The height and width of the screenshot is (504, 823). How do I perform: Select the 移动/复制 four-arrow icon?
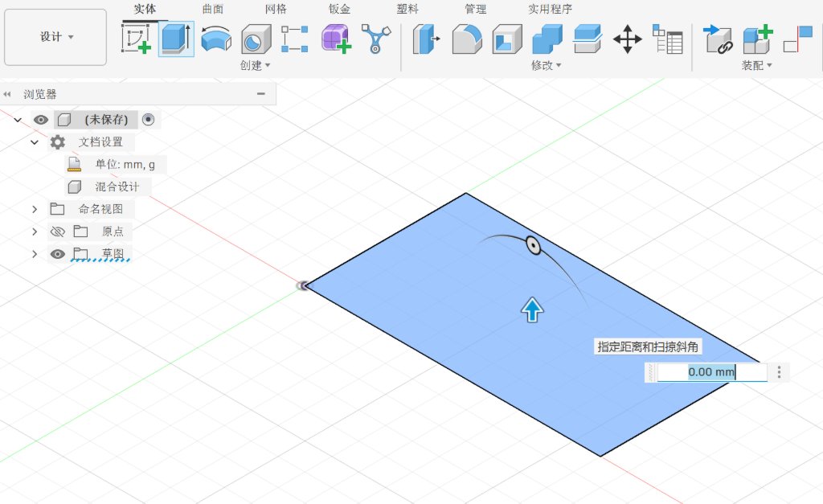(627, 38)
